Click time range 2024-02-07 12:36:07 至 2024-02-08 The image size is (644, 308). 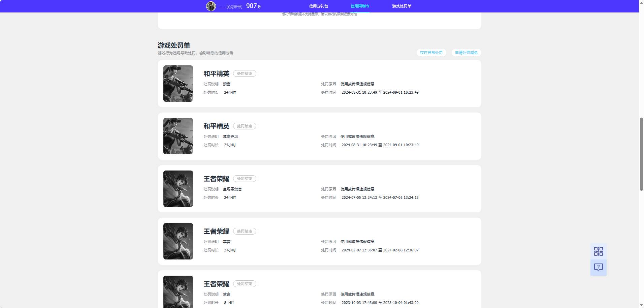tap(380, 250)
